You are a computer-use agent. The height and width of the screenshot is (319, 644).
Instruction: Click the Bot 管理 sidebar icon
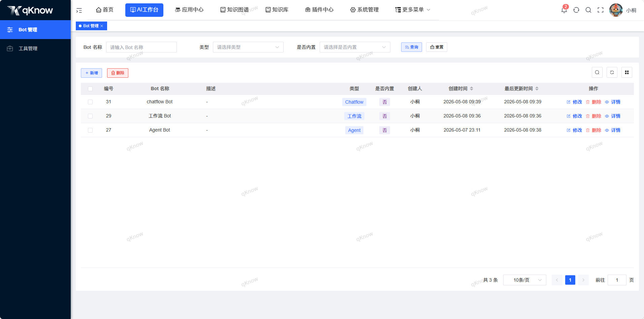pyautogui.click(x=10, y=30)
